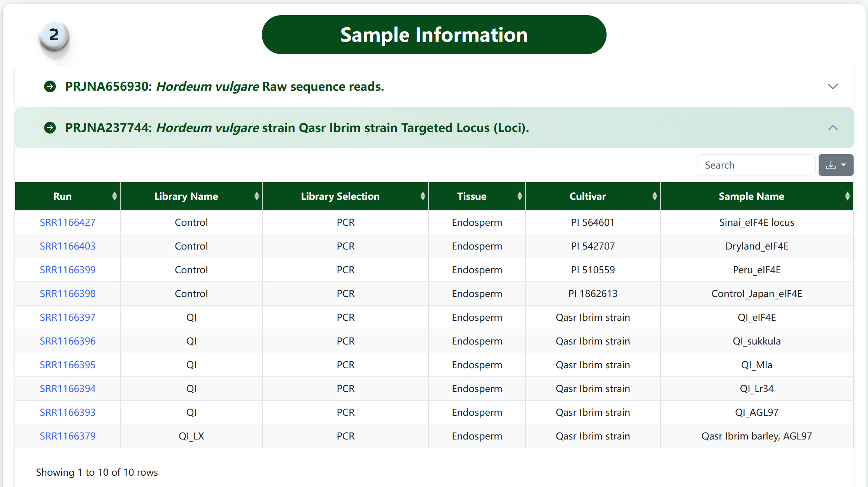Open run link SRR1166398

click(x=68, y=294)
